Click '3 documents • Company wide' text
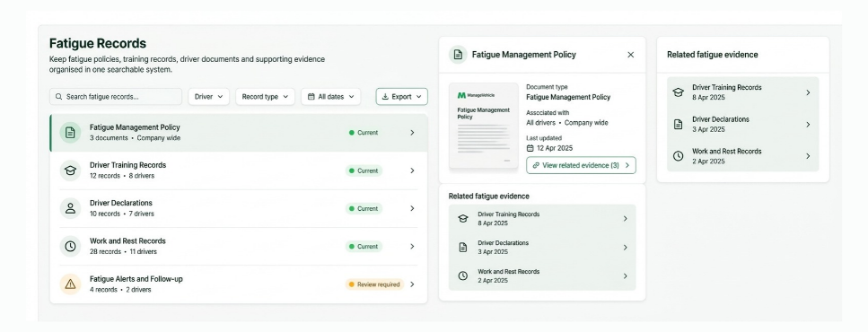Image resolution: width=868 pixels, height=332 pixels. click(x=135, y=138)
